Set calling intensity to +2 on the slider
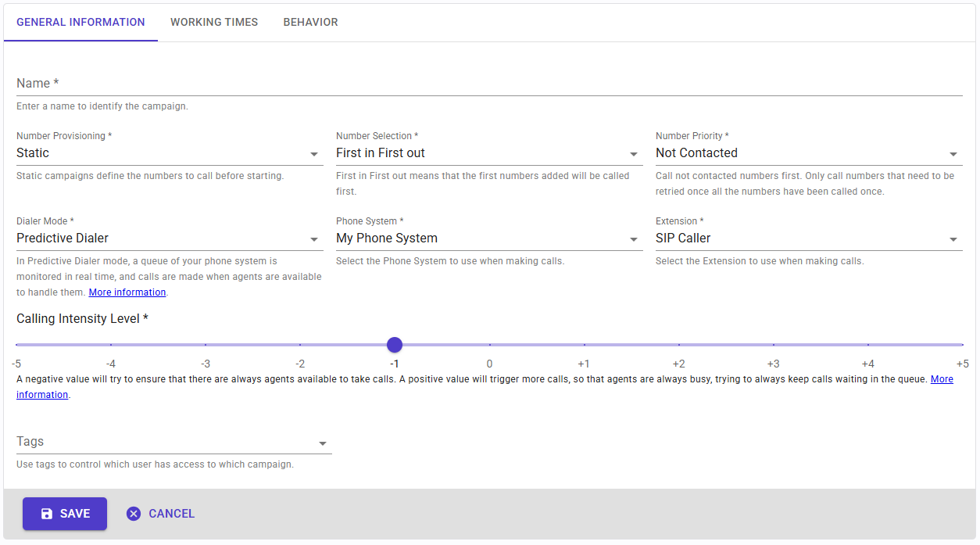 coord(679,345)
